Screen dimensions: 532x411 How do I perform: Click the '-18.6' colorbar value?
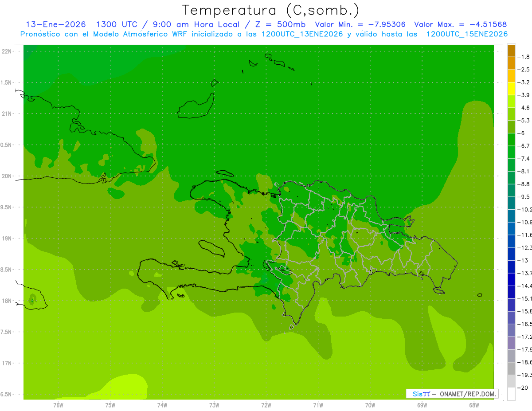coord(525,362)
